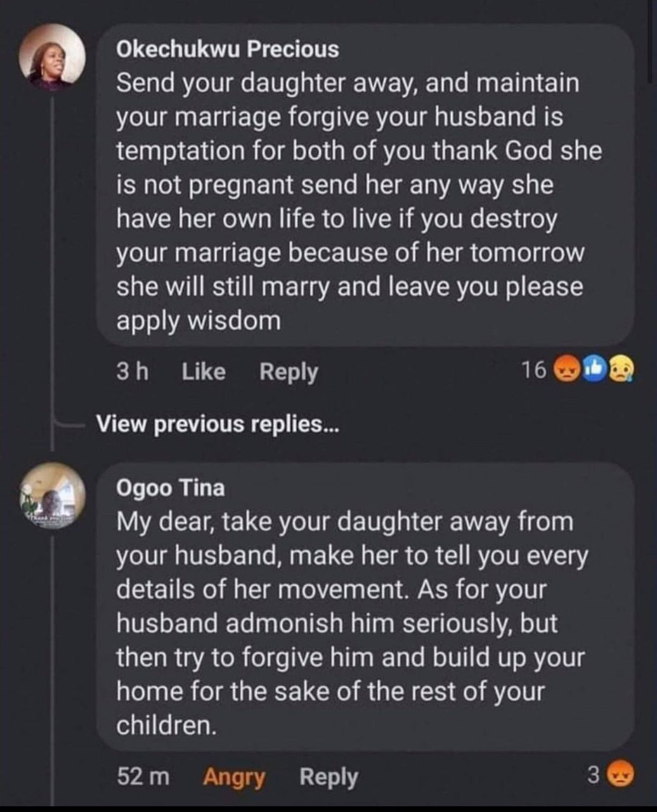Click the Okechukwu Precious username

pyautogui.click(x=227, y=49)
